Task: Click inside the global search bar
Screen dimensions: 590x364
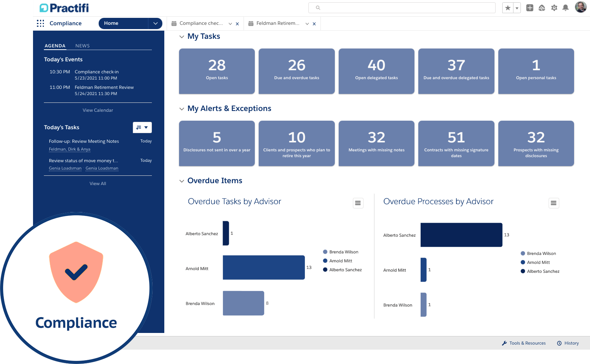Action: 402,7
